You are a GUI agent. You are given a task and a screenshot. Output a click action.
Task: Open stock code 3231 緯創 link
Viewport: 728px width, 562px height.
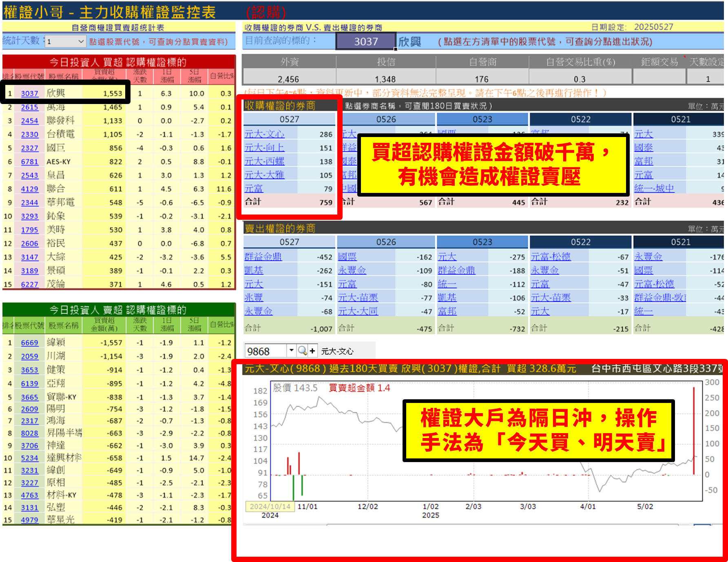pos(30,470)
